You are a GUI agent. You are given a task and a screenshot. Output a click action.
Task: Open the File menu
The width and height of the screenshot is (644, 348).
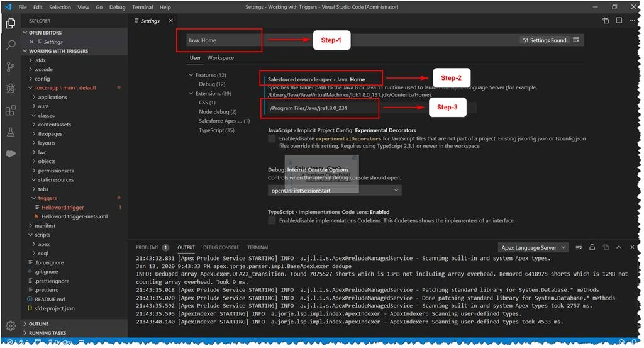click(x=23, y=7)
